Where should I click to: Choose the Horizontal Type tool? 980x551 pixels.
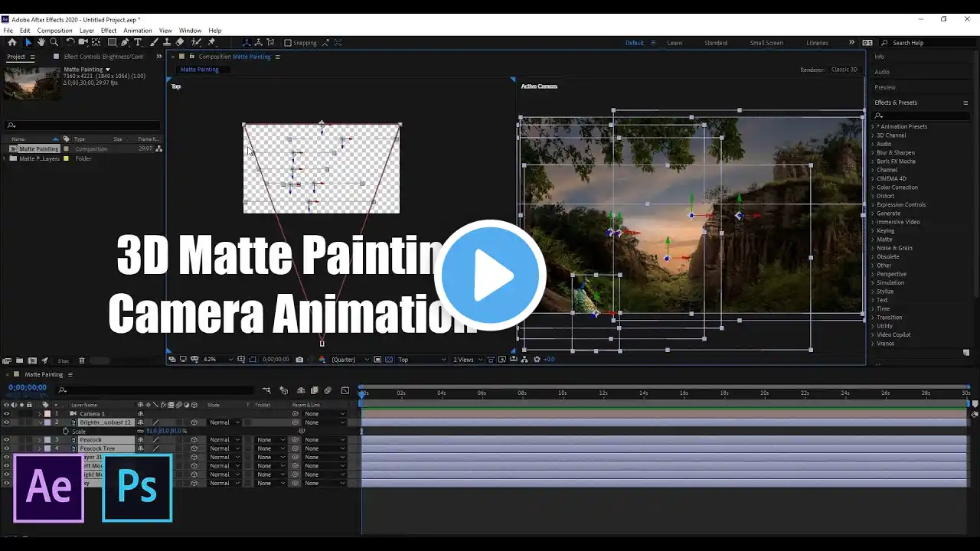pos(138,43)
